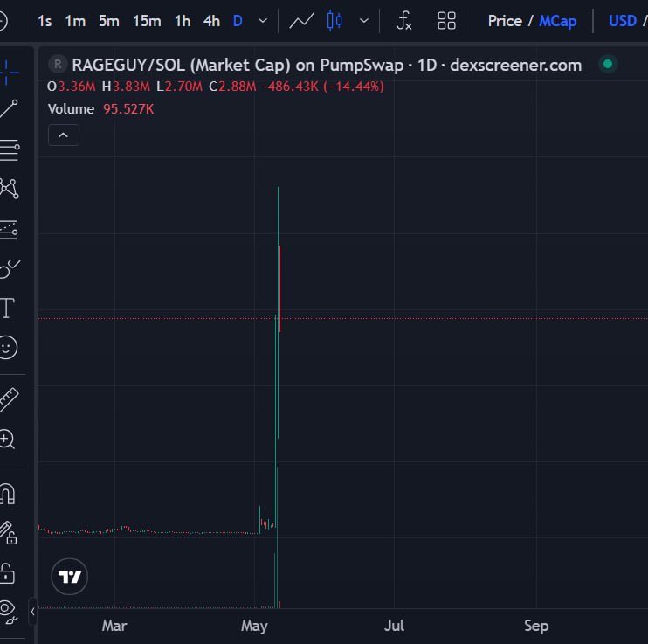Select the D daily timeframe
Viewport: 648px width, 644px height.
click(x=238, y=21)
